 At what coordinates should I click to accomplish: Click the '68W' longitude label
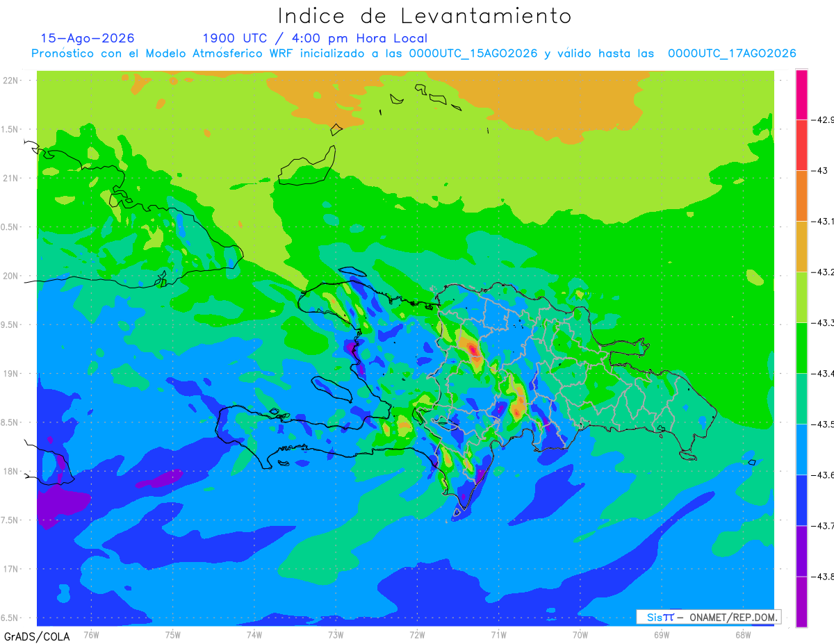coord(742,634)
